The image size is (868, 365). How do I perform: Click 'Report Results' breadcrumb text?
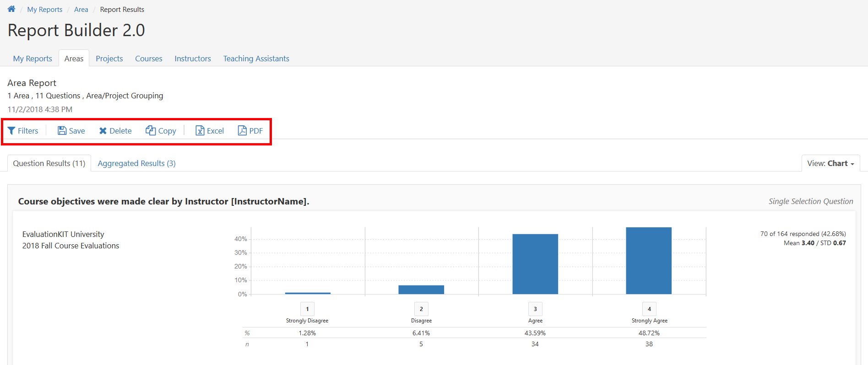(122, 10)
